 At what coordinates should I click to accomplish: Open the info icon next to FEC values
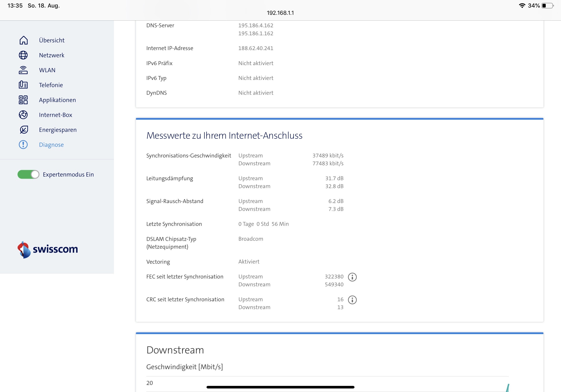click(x=352, y=277)
